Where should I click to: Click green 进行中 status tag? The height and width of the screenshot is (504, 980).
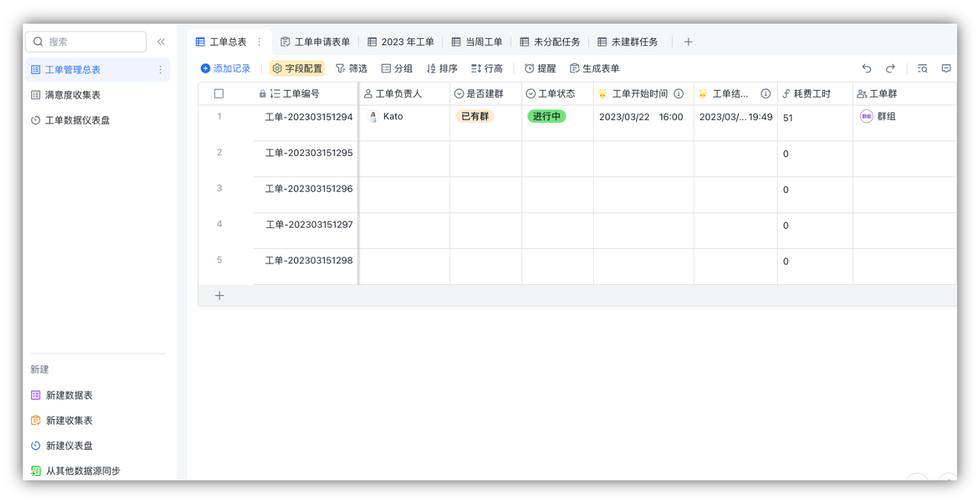546,117
